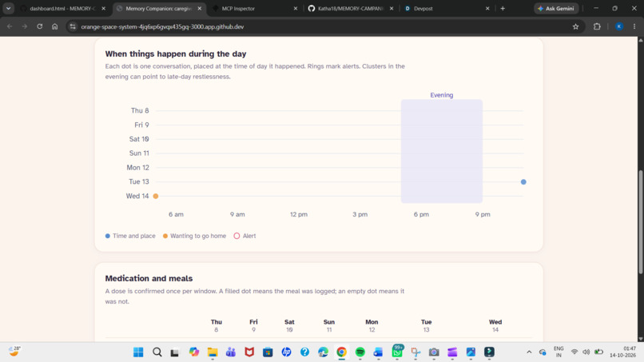Open volume control in system tray
644x362 pixels.
point(586,352)
